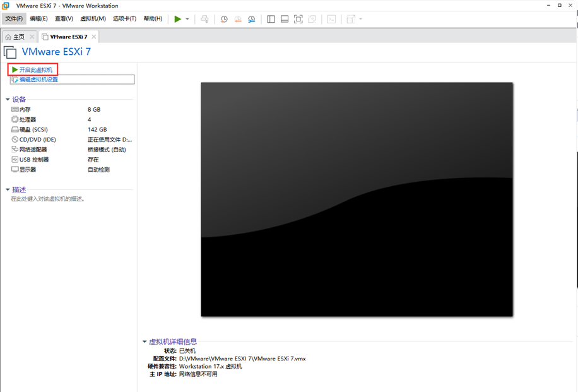Screen dimensions: 578x392
Task: Click the USB 控制器 device icon
Action: pyautogui.click(x=15, y=159)
